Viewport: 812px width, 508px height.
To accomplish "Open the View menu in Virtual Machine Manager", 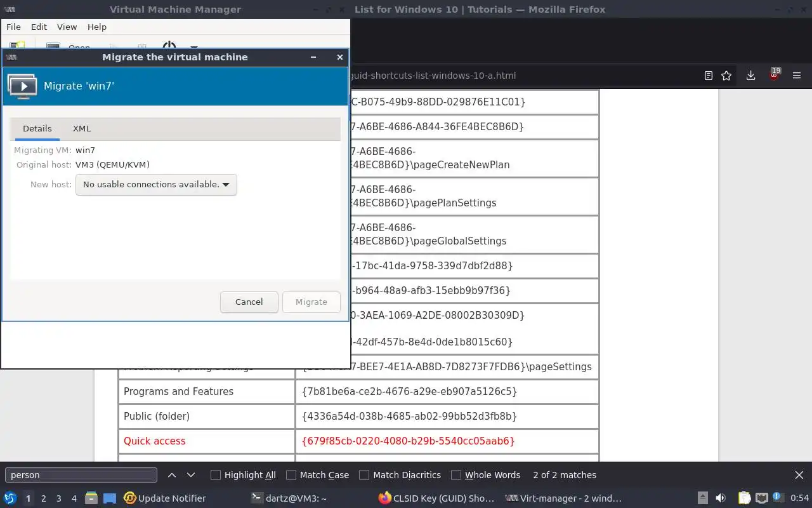I will [67, 27].
